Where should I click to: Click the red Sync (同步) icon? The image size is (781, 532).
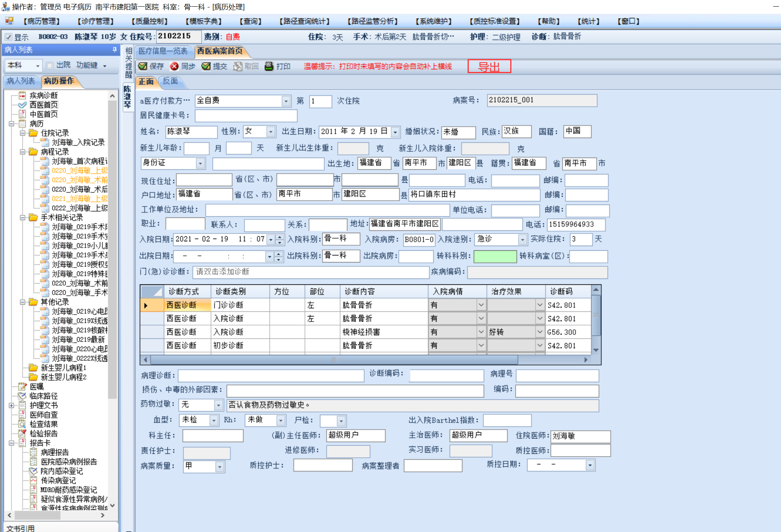174,66
